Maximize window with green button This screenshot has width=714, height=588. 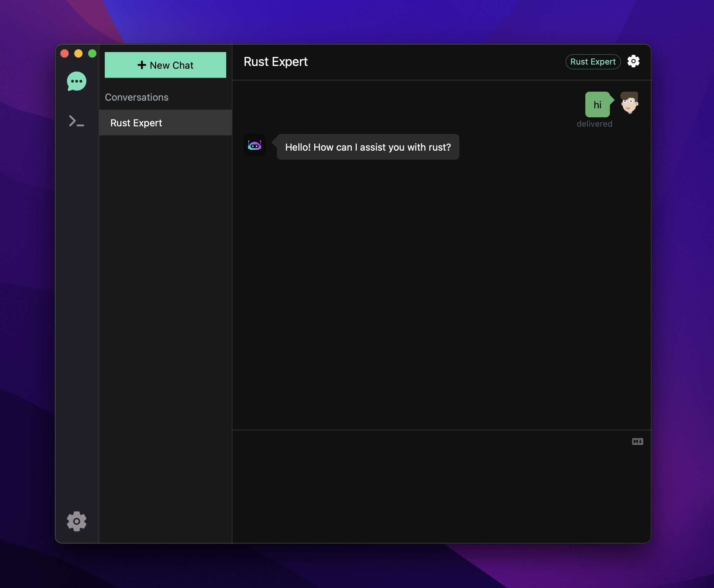[x=92, y=53]
